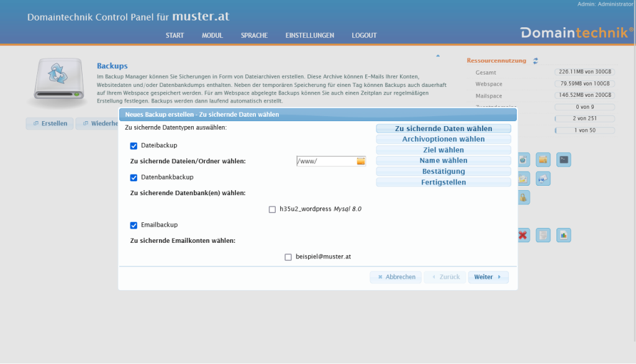Image resolution: width=636 pixels, height=364 pixels.
Task: Open the bar chart statistics icon
Action: coord(563,235)
